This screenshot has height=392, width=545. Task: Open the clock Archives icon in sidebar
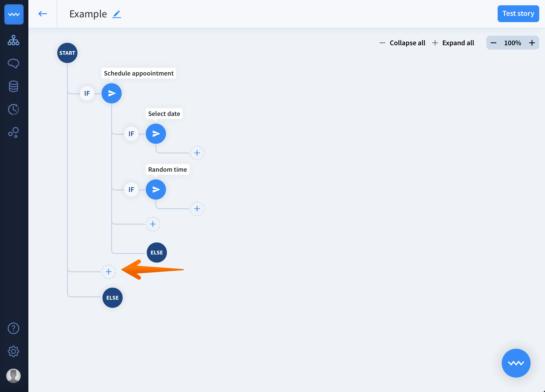click(13, 109)
